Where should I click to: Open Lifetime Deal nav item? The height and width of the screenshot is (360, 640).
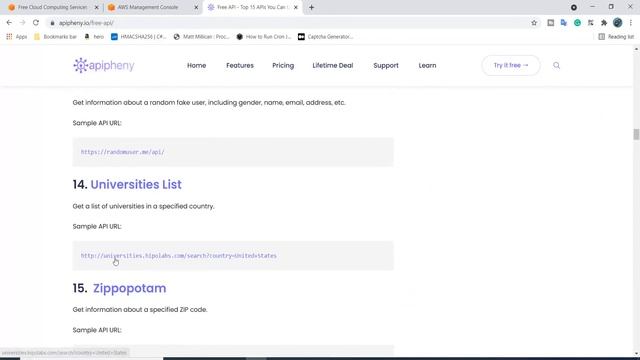click(333, 65)
